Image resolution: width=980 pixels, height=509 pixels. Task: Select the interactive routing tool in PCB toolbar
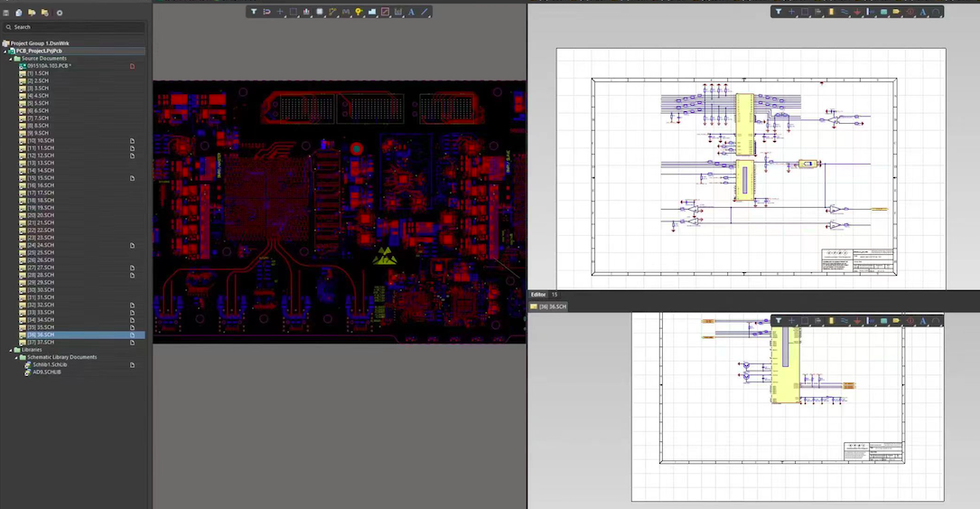(x=332, y=12)
